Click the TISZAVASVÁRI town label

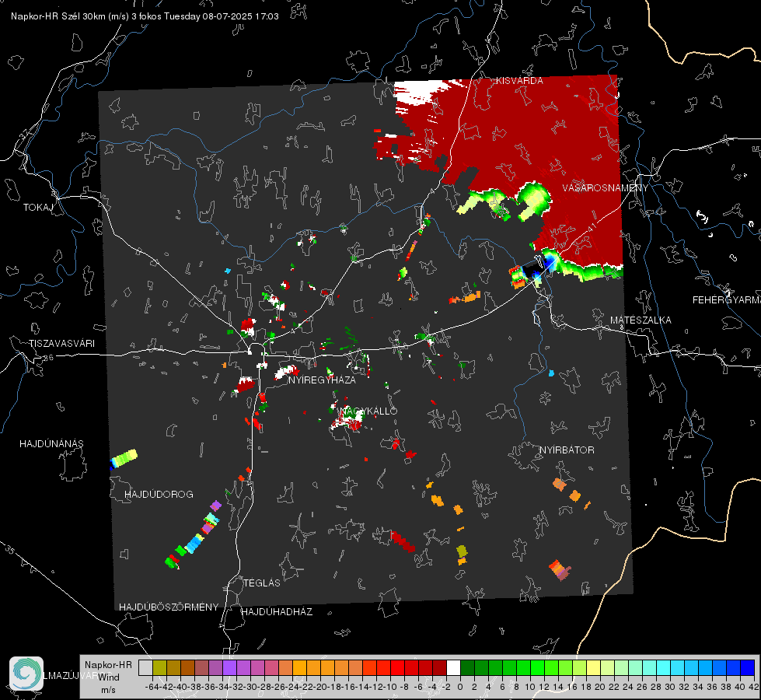(x=61, y=344)
